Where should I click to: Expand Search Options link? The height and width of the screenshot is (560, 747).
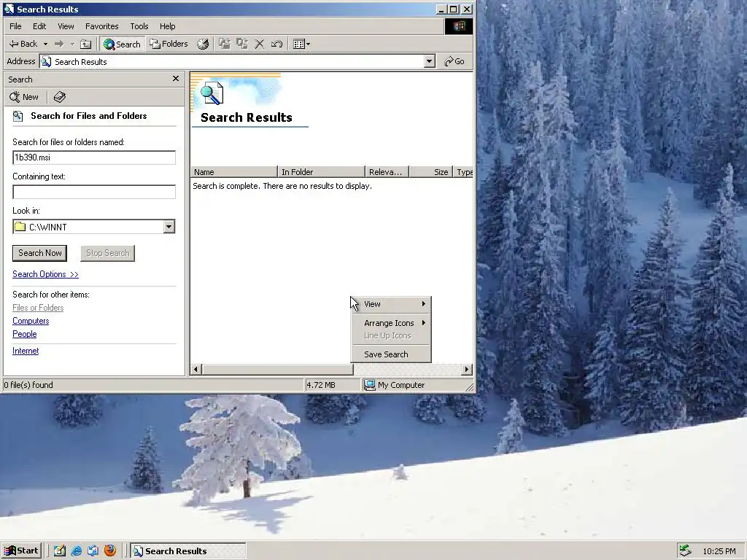[45, 274]
